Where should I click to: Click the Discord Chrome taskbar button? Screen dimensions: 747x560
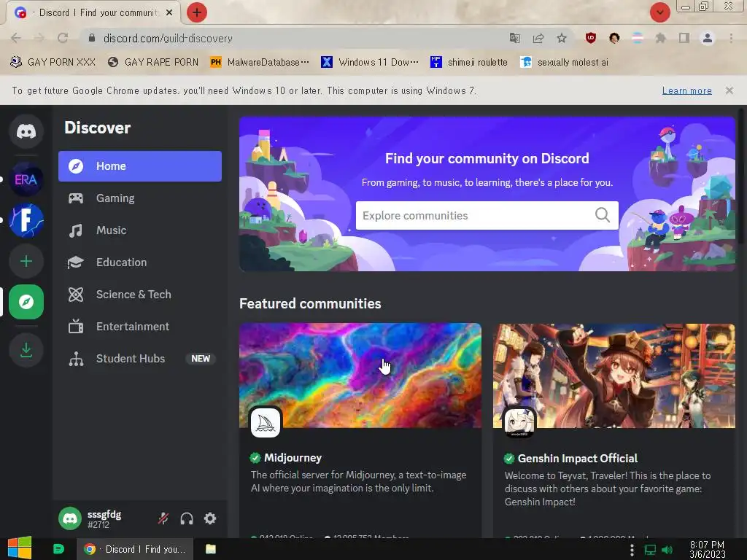click(135, 549)
